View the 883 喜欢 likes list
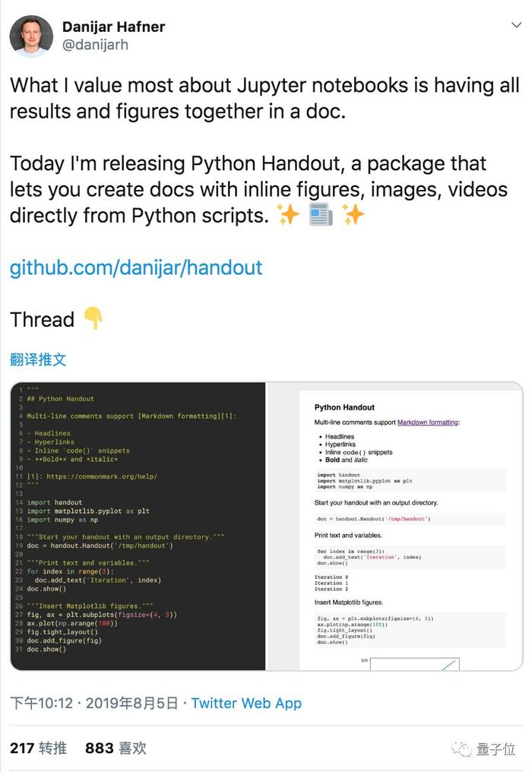Viewport: 532px width, 772px height. pyautogui.click(x=116, y=748)
